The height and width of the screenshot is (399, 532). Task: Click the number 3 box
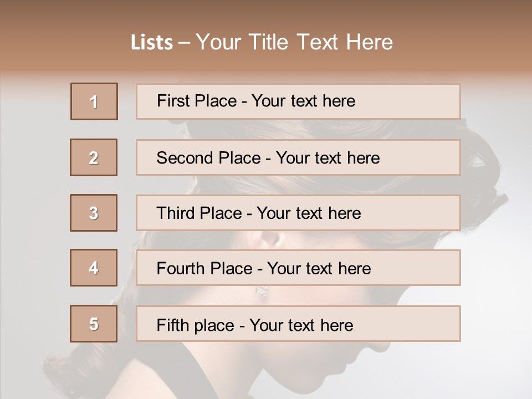[94, 213]
